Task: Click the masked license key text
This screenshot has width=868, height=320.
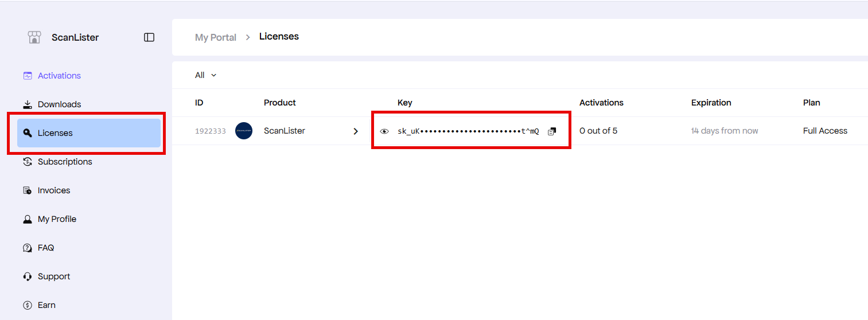Action: (468, 131)
